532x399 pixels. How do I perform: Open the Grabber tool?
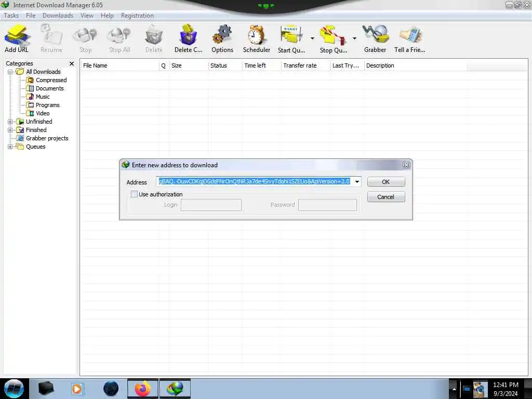pyautogui.click(x=375, y=38)
